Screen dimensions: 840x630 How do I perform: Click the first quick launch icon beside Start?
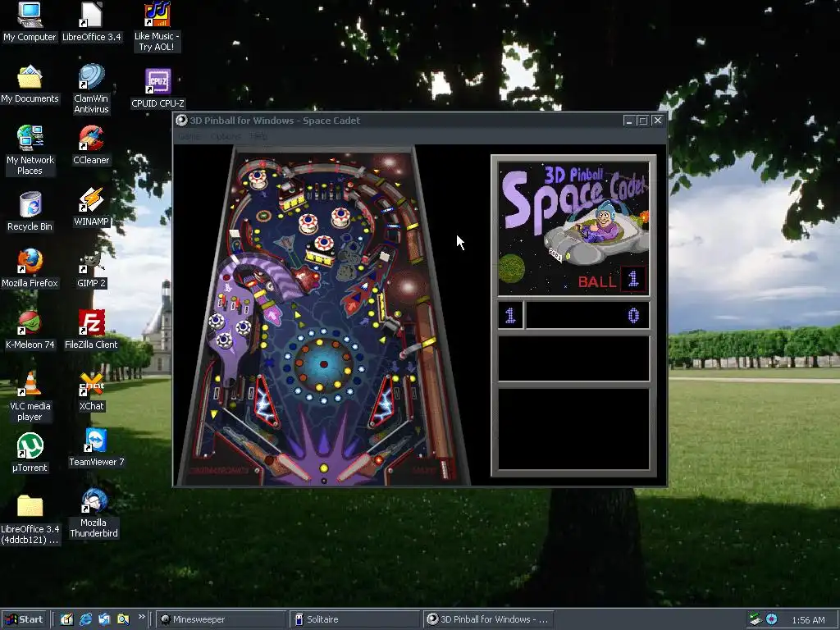coord(66,619)
